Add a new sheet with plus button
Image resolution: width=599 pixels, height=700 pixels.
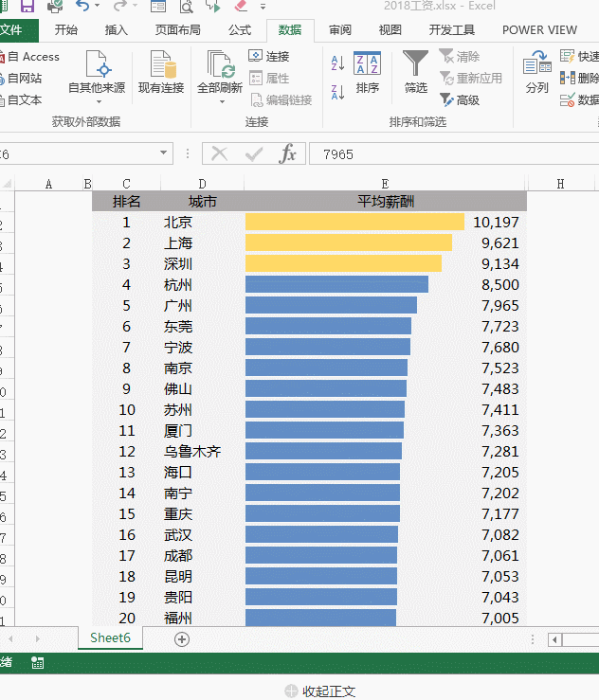click(x=182, y=639)
